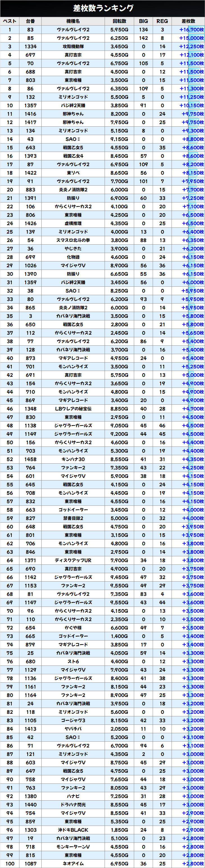Click the LBクレアの秘宝伝 machine name

pyautogui.click(x=73, y=409)
